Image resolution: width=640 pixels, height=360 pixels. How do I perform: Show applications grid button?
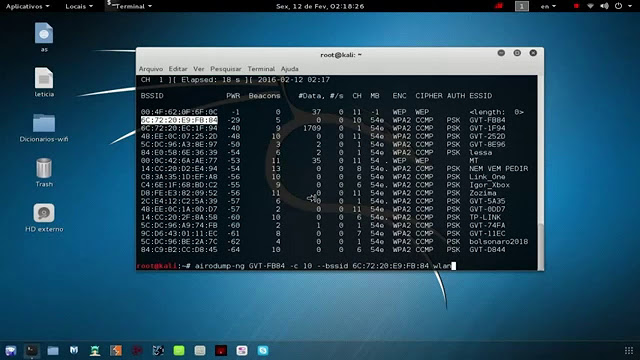(629, 351)
